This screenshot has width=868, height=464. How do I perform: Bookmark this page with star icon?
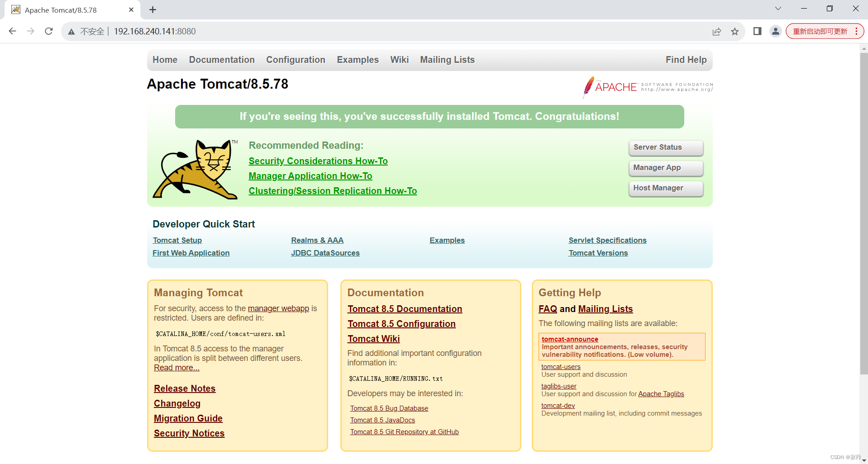click(735, 31)
